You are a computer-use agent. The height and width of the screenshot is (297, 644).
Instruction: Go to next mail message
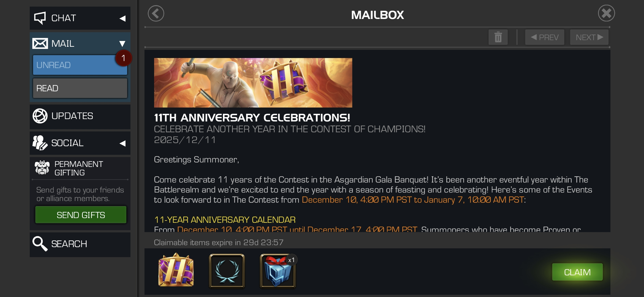589,37
